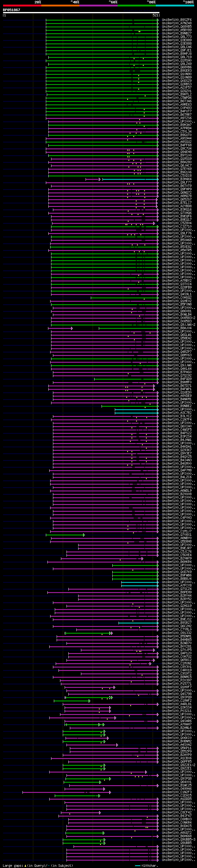
Task: Click the cyan ~100% legend color bar
Action: point(175,6)
